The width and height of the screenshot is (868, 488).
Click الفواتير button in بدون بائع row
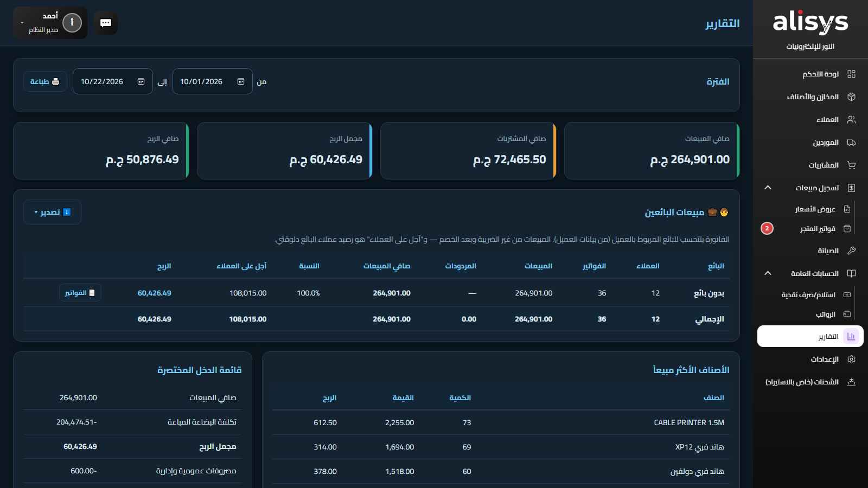click(80, 293)
